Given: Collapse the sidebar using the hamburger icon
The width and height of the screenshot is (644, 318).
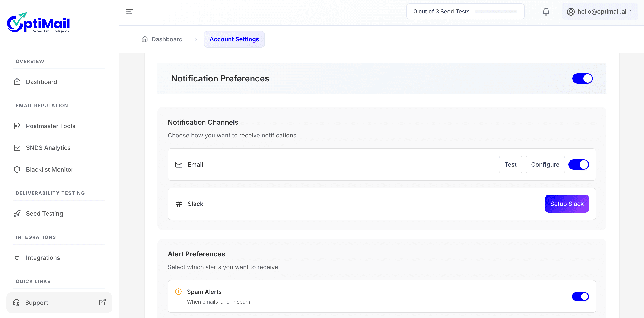Looking at the screenshot, I should pyautogui.click(x=130, y=12).
